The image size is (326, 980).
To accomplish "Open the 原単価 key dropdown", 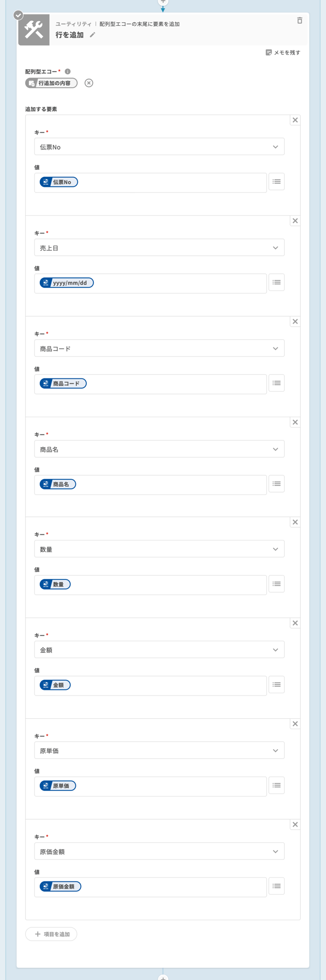I will click(x=159, y=751).
